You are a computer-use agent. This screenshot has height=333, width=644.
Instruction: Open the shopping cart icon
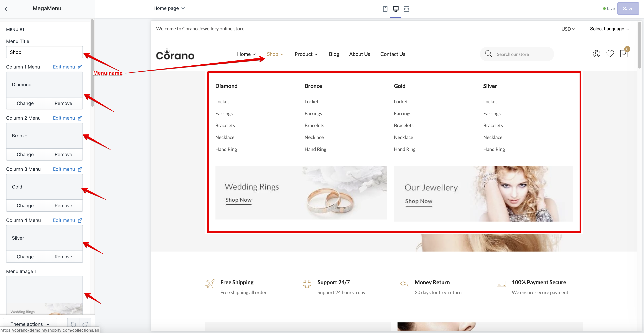tap(624, 54)
